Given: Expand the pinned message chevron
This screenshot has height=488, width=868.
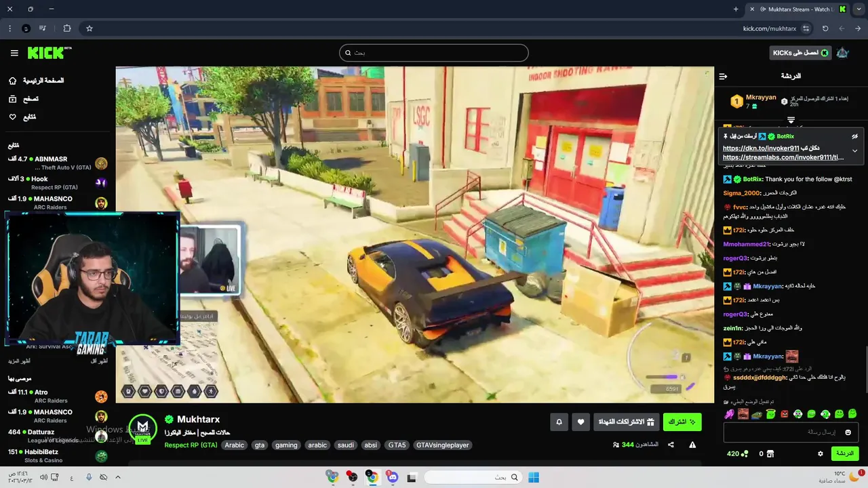Looking at the screenshot, I should pyautogui.click(x=854, y=150).
